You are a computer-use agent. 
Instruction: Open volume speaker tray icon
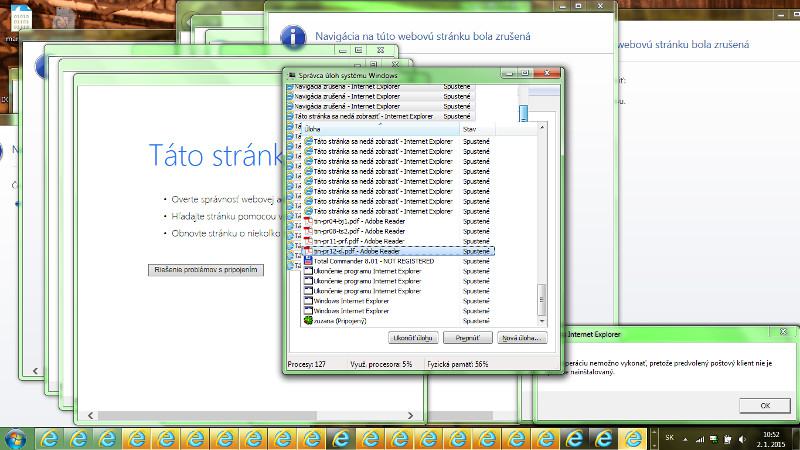pyautogui.click(x=742, y=439)
